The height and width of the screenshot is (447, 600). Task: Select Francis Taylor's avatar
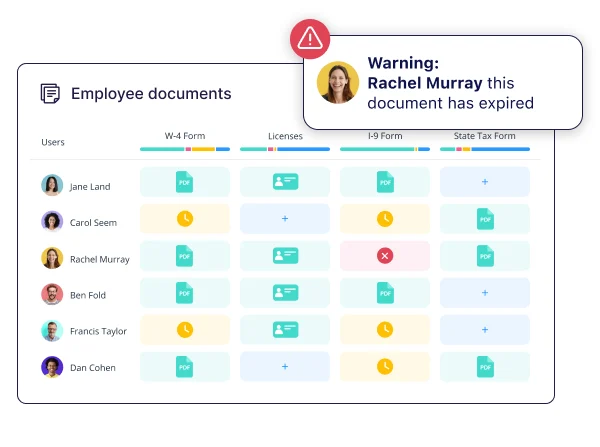(x=52, y=331)
